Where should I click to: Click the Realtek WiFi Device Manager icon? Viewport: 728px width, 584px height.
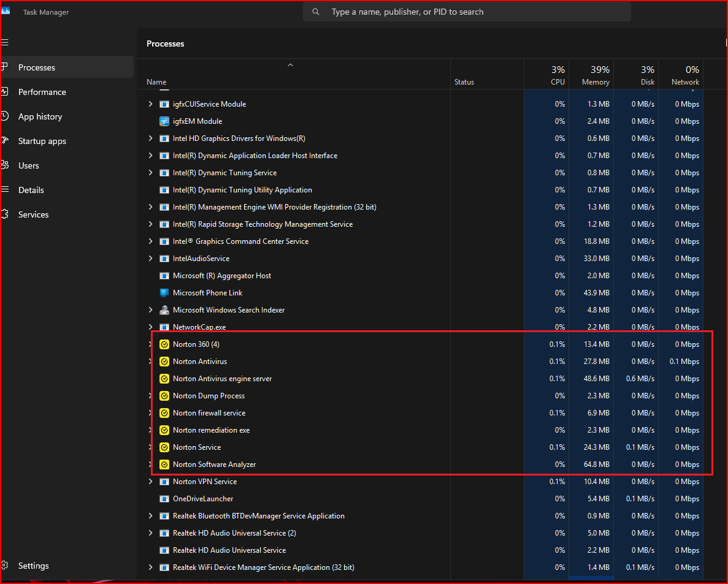(x=164, y=568)
